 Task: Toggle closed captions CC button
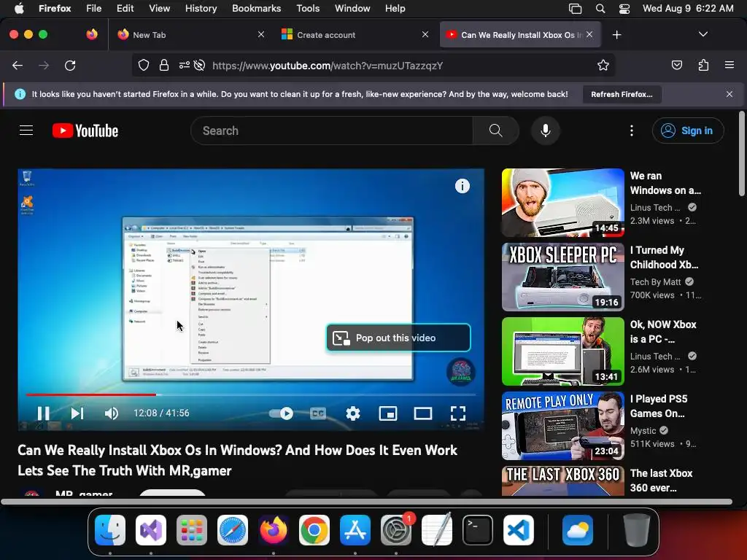tap(318, 413)
